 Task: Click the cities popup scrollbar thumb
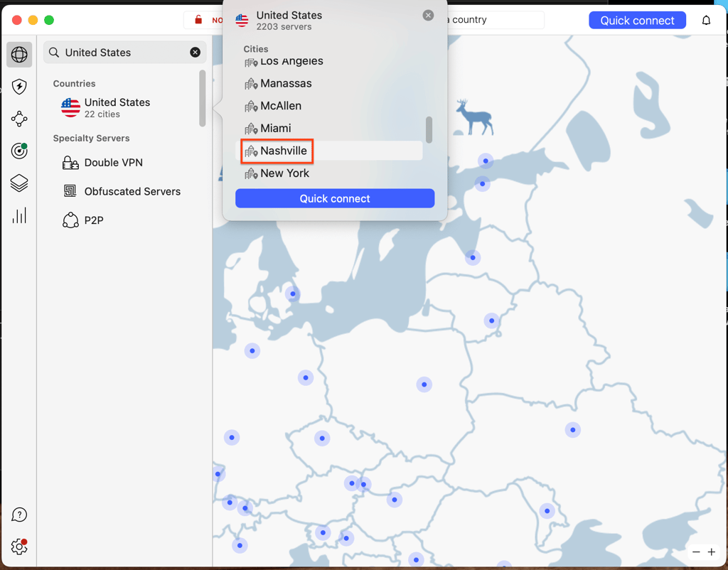[x=429, y=130]
